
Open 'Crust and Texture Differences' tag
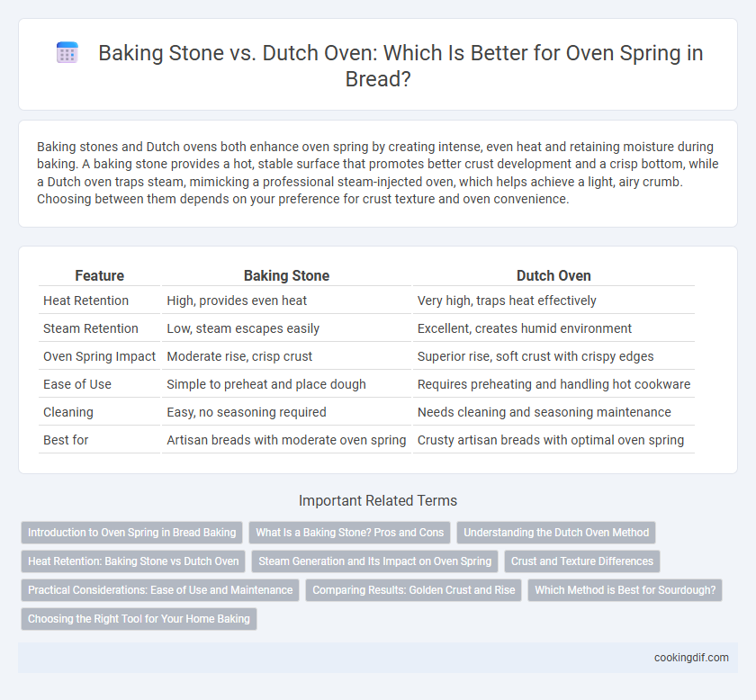click(x=582, y=561)
